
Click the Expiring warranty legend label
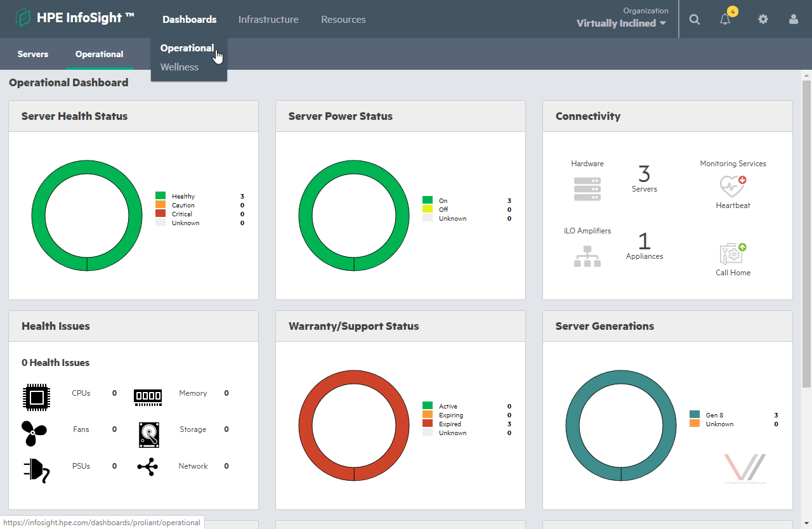click(x=451, y=415)
